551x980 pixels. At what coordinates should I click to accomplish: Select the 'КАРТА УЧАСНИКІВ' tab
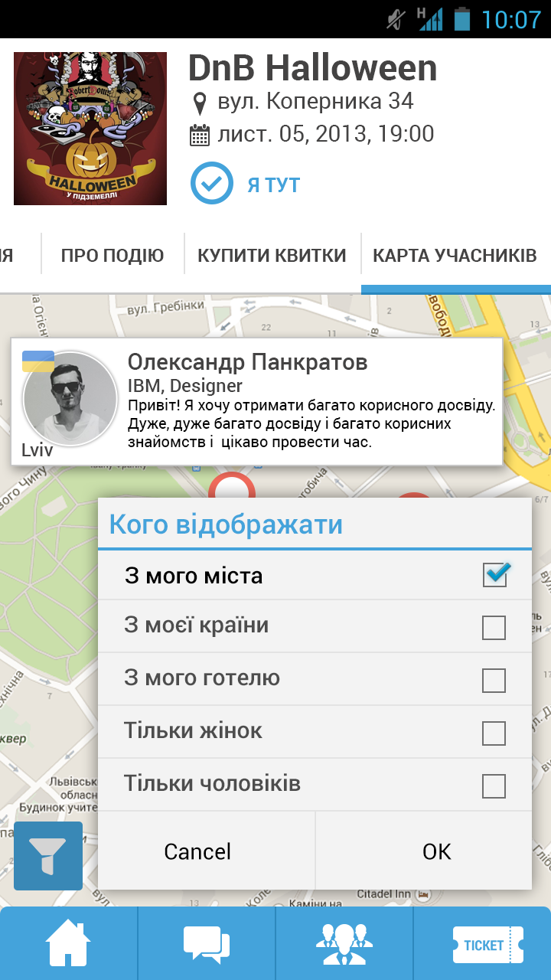click(455, 256)
